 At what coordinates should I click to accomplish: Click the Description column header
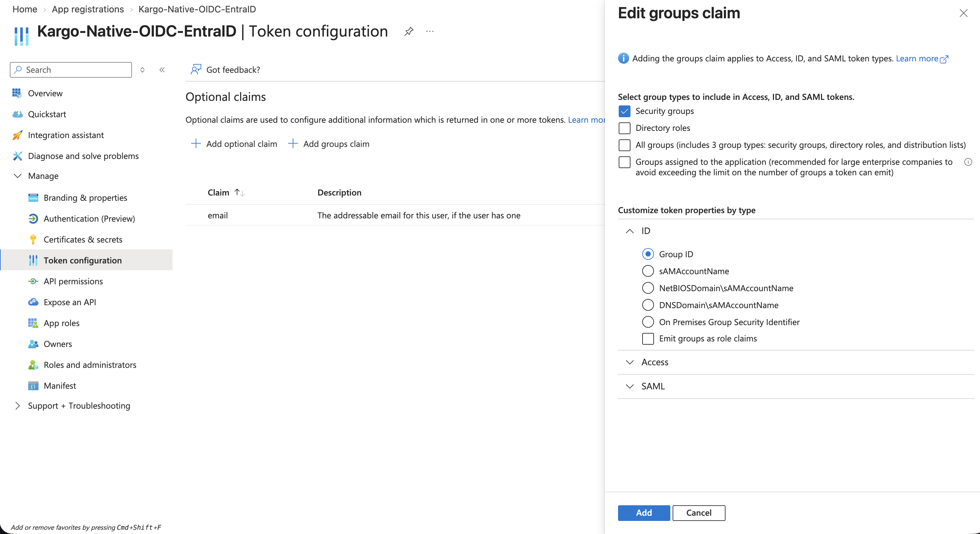pyautogui.click(x=339, y=193)
